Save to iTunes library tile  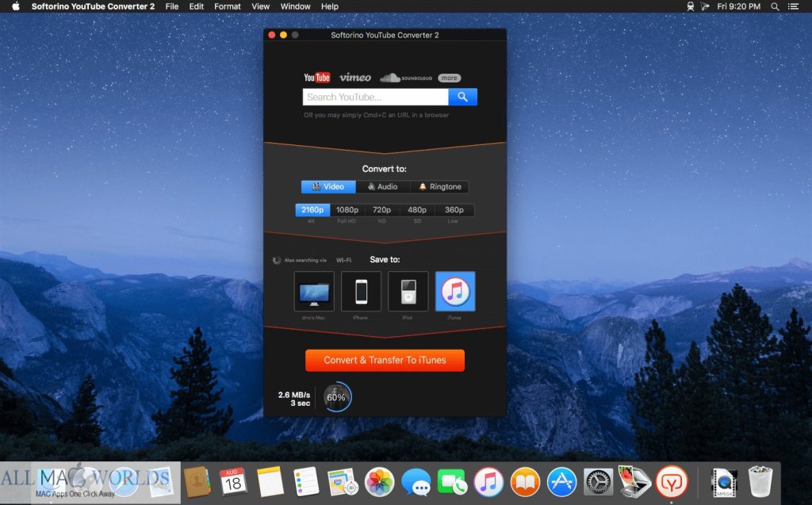point(455,291)
